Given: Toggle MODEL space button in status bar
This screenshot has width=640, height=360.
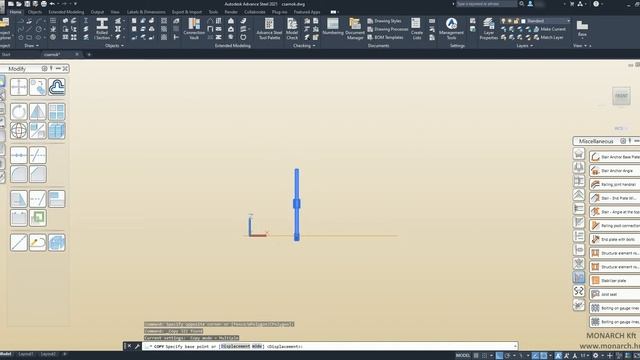Looking at the screenshot, I should tap(462, 356).
